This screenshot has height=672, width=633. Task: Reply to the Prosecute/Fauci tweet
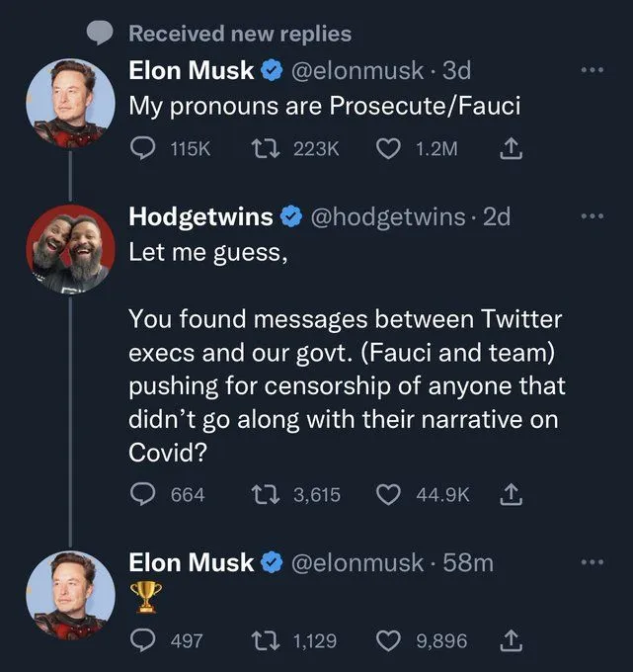(142, 148)
